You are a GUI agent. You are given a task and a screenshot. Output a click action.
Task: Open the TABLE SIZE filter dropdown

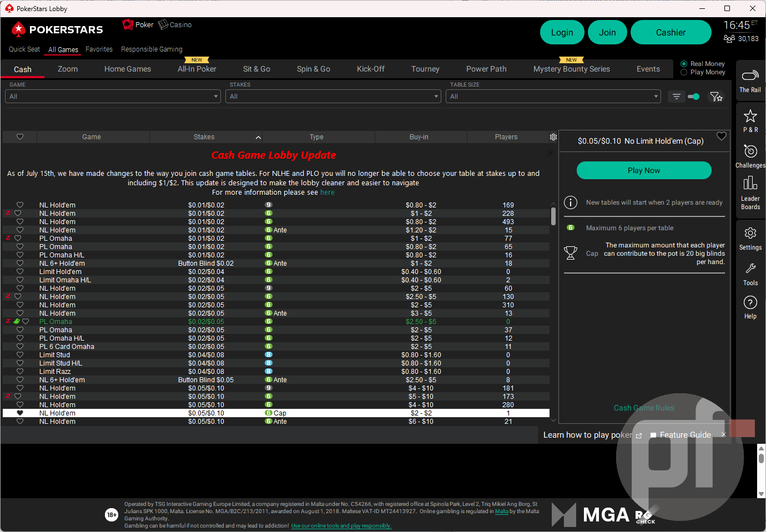coord(553,97)
